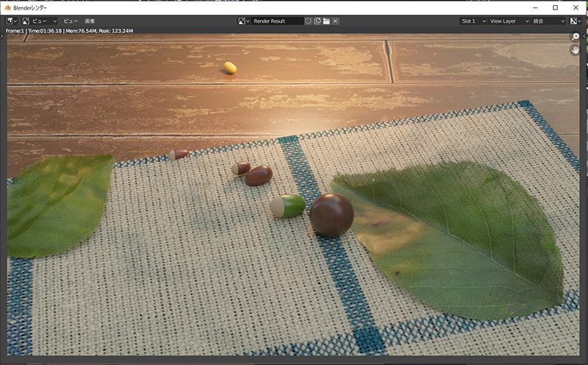This screenshot has width=588, height=365.
Task: Click the Blender logo in the title bar
Action: pyautogui.click(x=7, y=7)
